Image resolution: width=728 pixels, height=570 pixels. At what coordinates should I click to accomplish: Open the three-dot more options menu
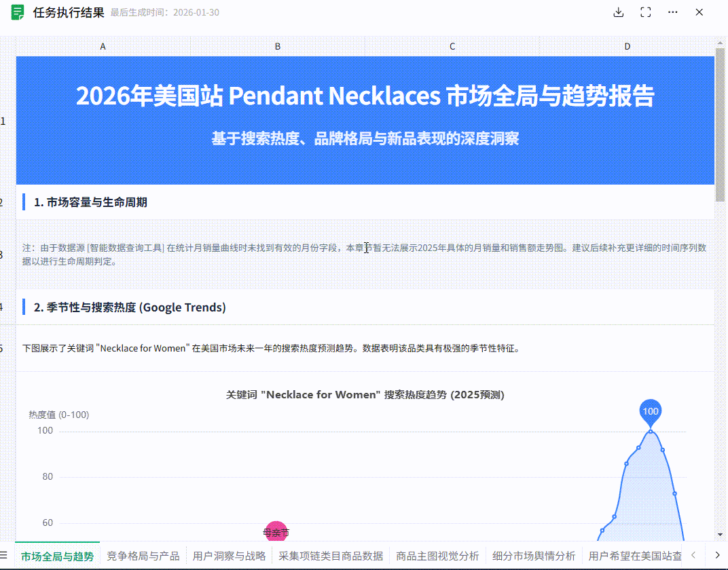pyautogui.click(x=673, y=12)
